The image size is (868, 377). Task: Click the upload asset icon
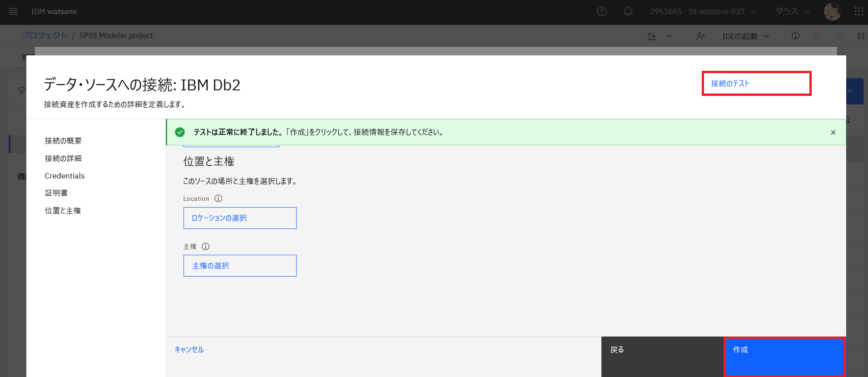(x=652, y=36)
